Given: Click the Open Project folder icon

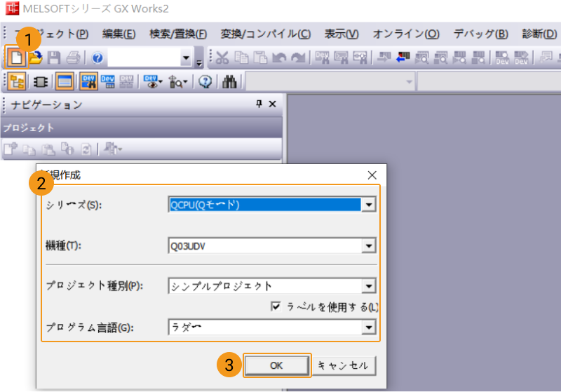Looking at the screenshot, I should [36, 58].
